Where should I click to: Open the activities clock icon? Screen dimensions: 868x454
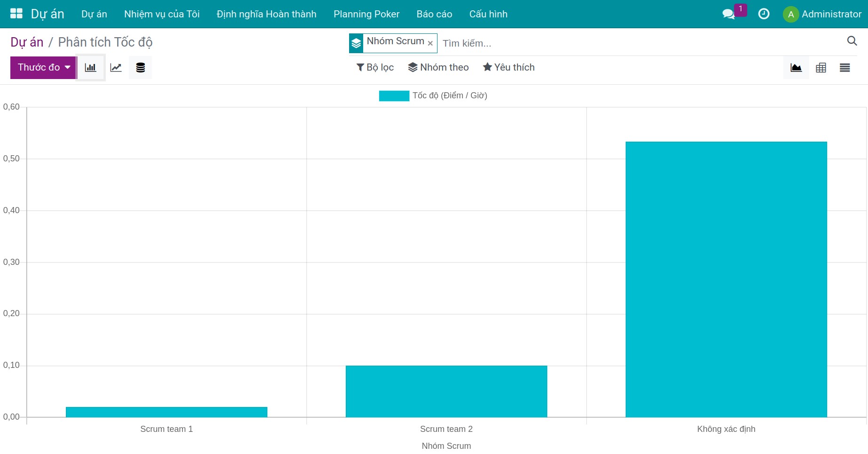click(764, 14)
